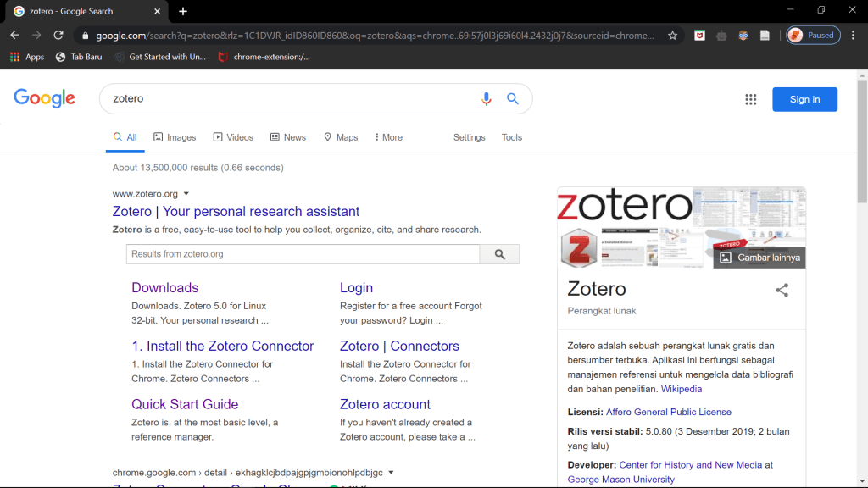Open search Tools options

tap(511, 137)
